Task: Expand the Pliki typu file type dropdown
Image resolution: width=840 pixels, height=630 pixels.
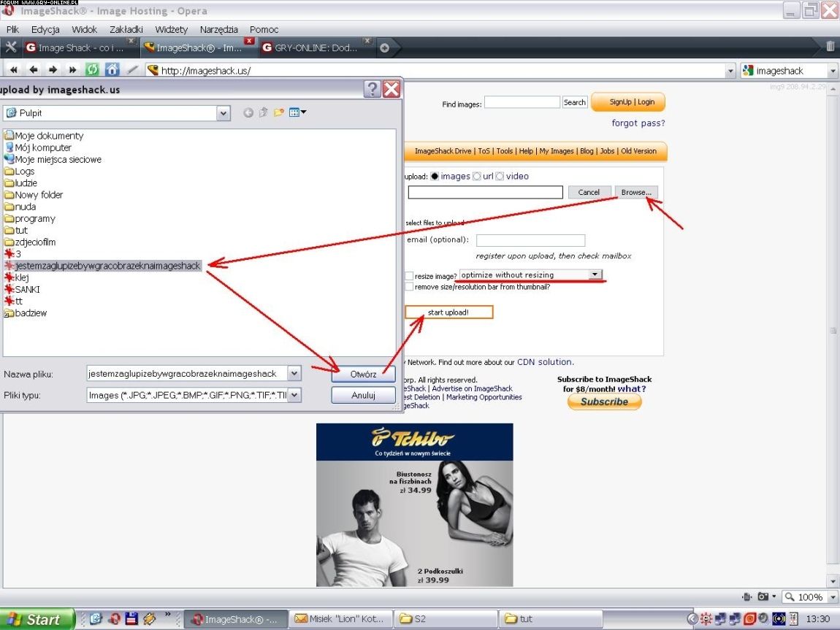Action: [294, 395]
